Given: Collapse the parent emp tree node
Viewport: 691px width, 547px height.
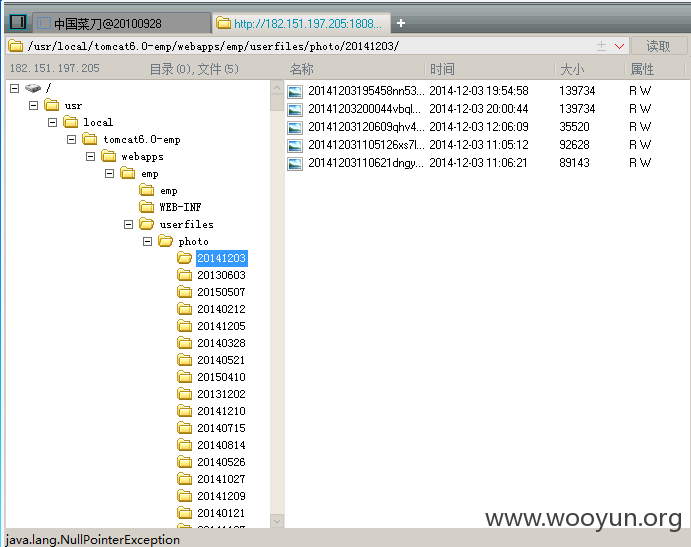Looking at the screenshot, I should 109,174.
